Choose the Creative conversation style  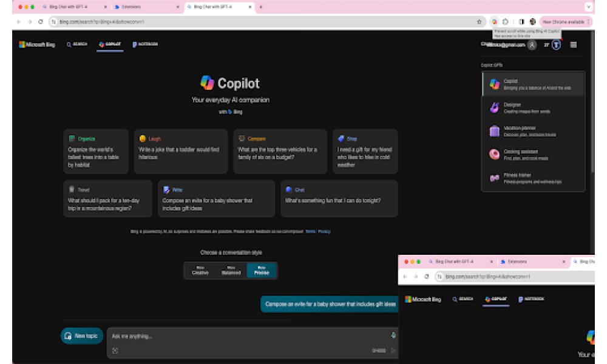pos(200,271)
